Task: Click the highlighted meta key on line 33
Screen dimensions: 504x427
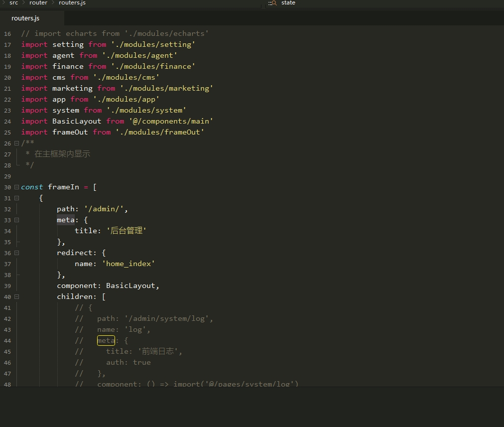Action: pos(65,220)
